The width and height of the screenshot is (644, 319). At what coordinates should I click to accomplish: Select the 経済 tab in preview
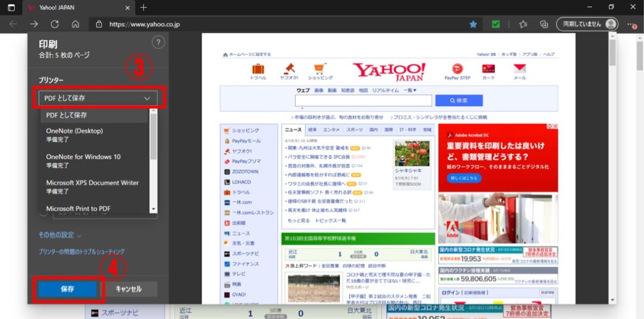pos(312,129)
